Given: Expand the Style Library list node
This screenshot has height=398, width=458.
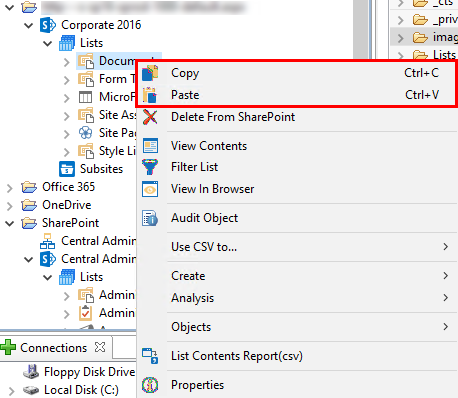Looking at the screenshot, I should [67, 152].
